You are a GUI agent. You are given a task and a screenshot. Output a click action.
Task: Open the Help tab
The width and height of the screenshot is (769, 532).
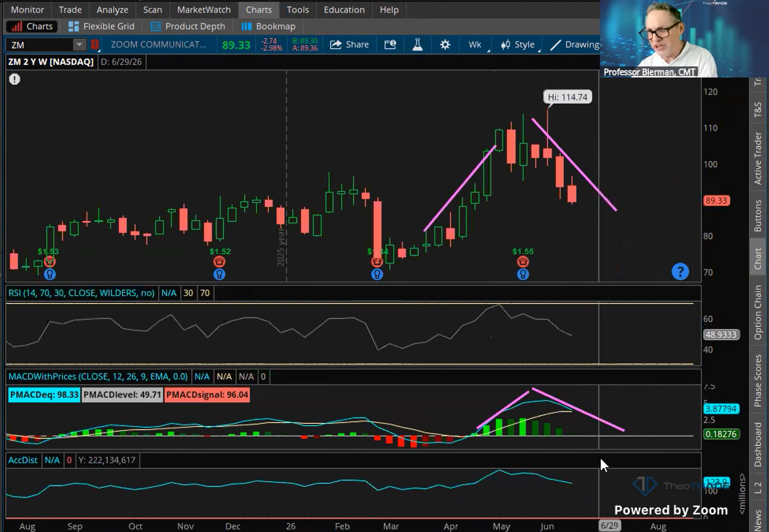[389, 9]
